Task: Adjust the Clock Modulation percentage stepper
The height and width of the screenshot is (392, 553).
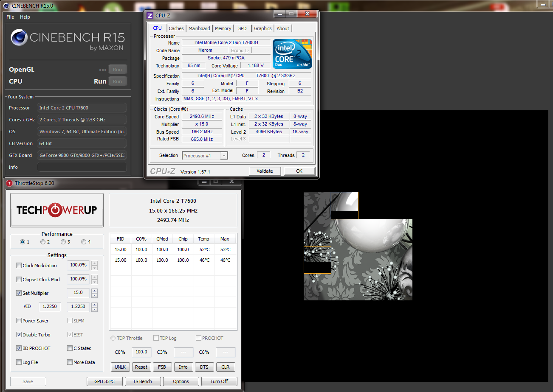Action: point(94,266)
